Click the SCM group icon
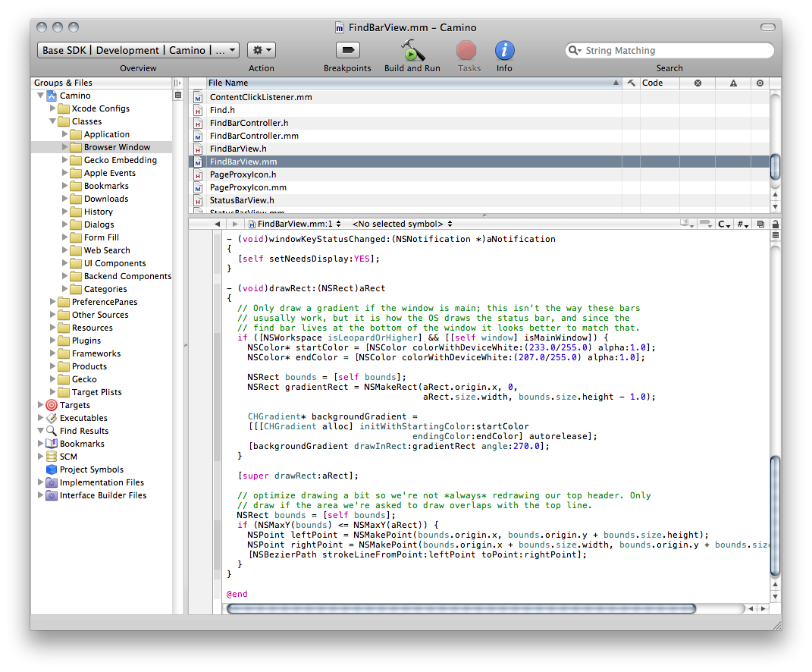 click(x=52, y=457)
